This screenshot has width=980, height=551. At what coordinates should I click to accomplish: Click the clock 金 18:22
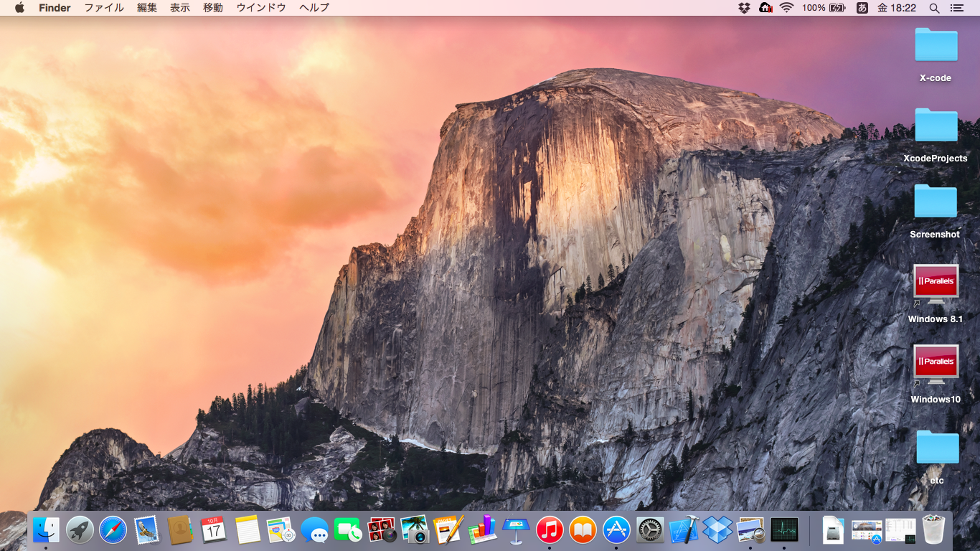point(897,8)
